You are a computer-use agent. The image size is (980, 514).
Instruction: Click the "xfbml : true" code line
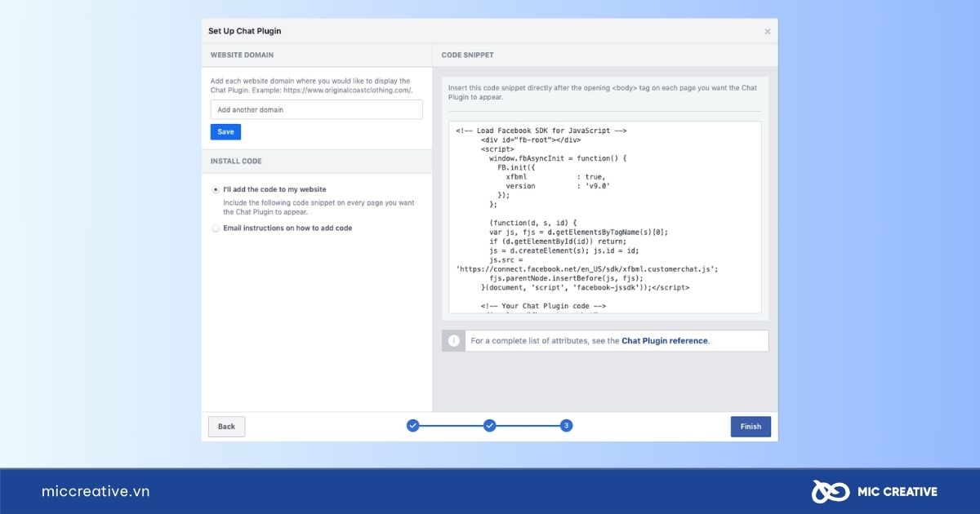point(555,176)
